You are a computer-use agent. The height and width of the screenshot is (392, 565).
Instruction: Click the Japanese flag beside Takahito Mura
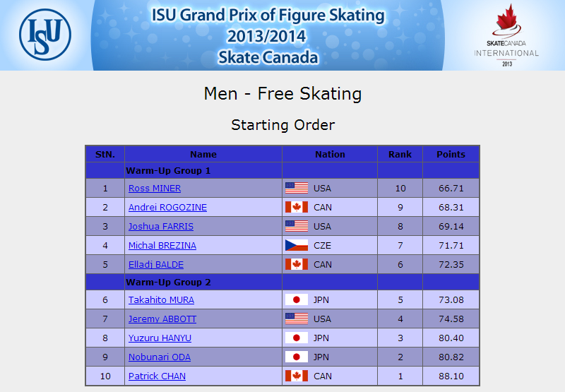tap(297, 299)
